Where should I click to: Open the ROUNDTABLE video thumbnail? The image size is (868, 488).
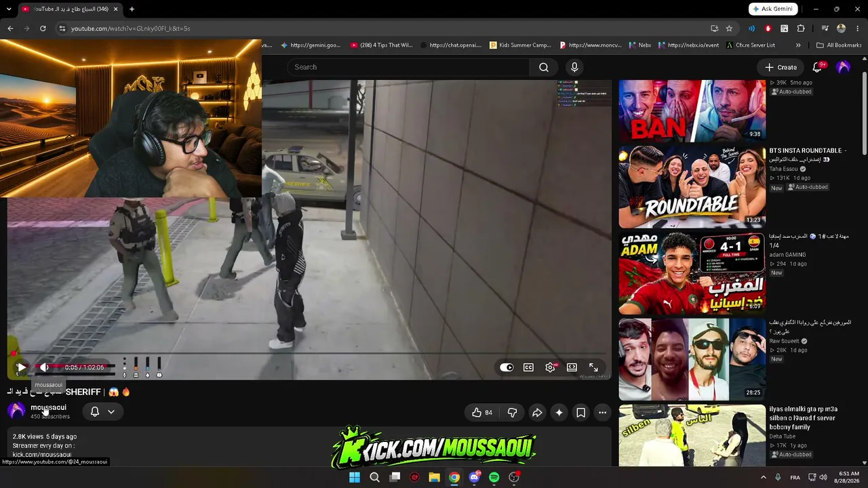[x=692, y=187]
